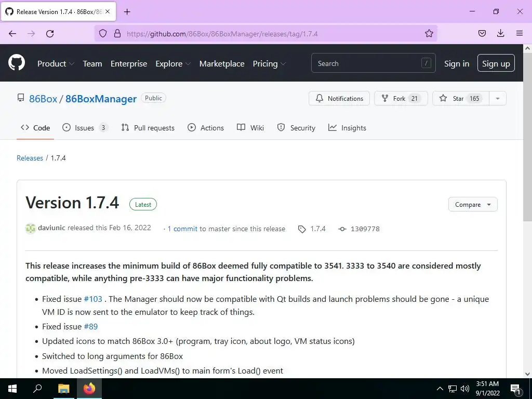Open the Marketplace page
This screenshot has width=532, height=399.
(x=221, y=63)
